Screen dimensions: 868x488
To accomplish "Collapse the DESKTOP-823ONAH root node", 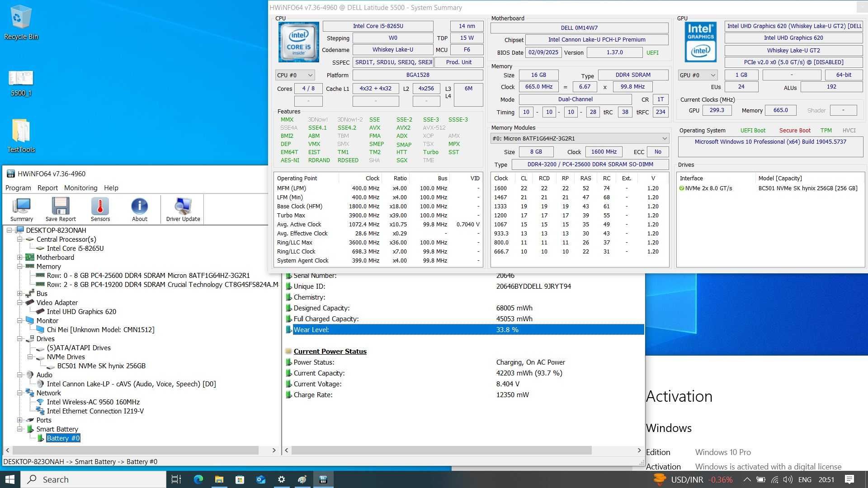I will 9,230.
